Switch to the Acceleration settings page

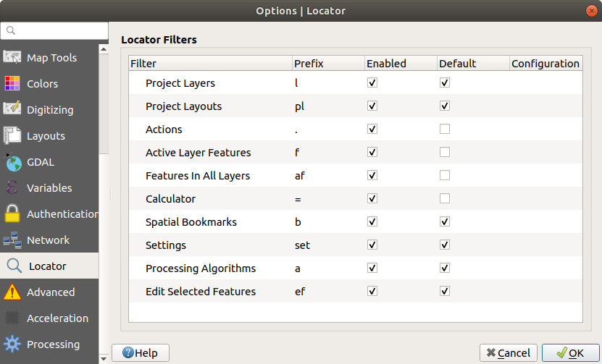(x=57, y=318)
